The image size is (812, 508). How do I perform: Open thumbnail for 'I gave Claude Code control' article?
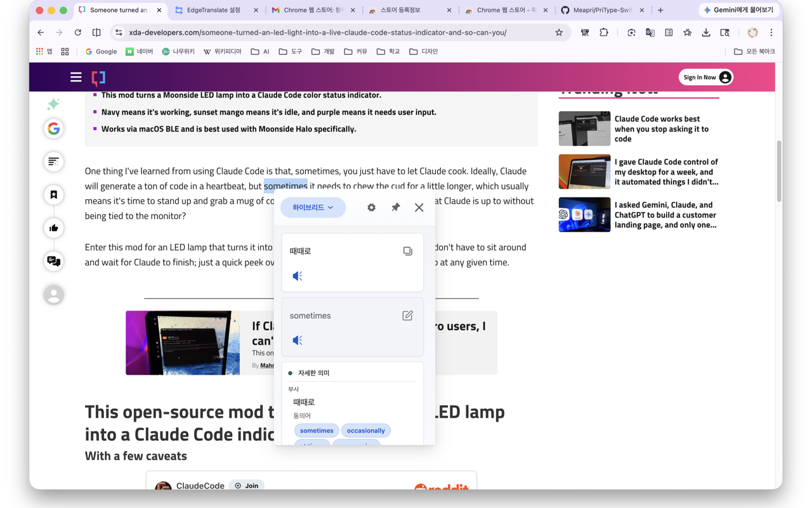[584, 171]
